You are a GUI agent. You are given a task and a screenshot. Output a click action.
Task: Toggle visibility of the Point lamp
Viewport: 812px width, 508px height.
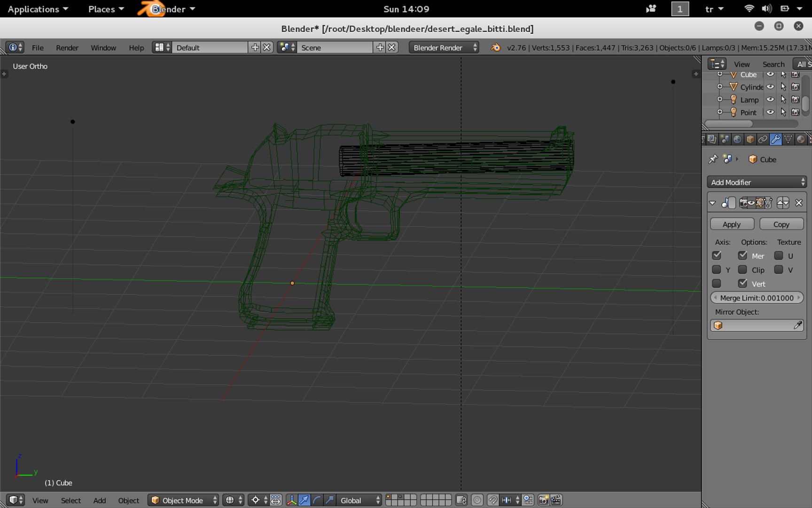[x=770, y=112]
